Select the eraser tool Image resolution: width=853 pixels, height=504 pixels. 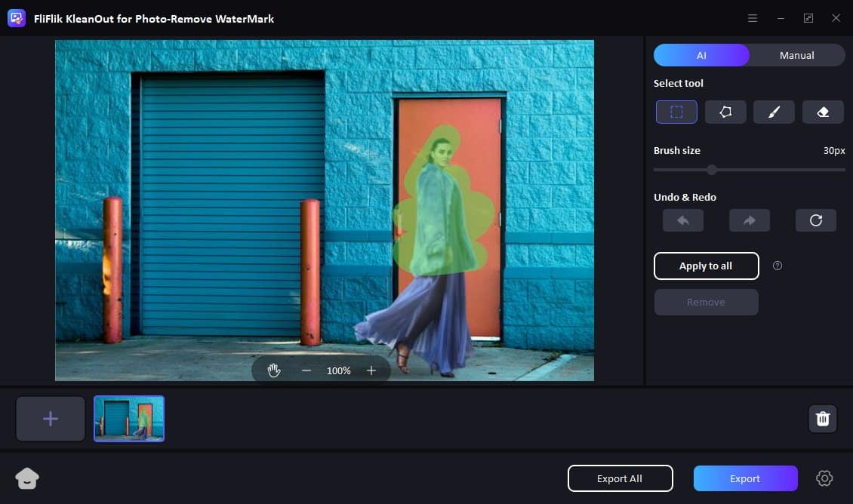click(x=823, y=112)
